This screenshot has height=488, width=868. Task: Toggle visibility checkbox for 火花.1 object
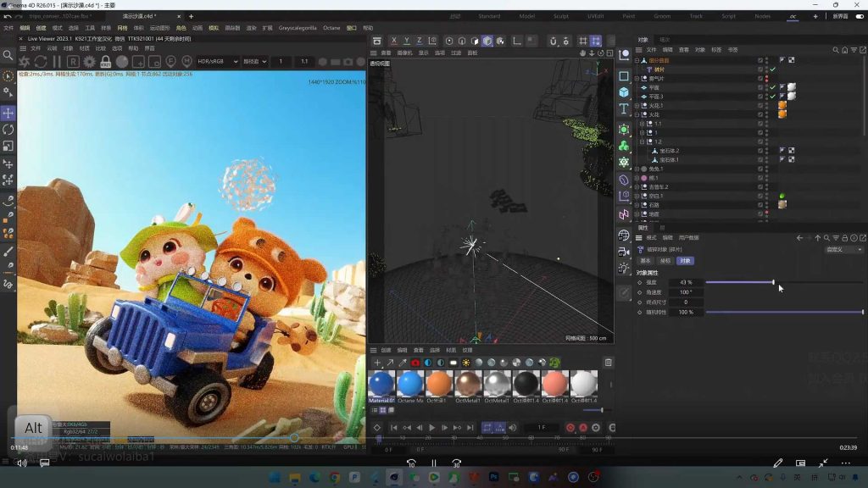[x=760, y=105]
